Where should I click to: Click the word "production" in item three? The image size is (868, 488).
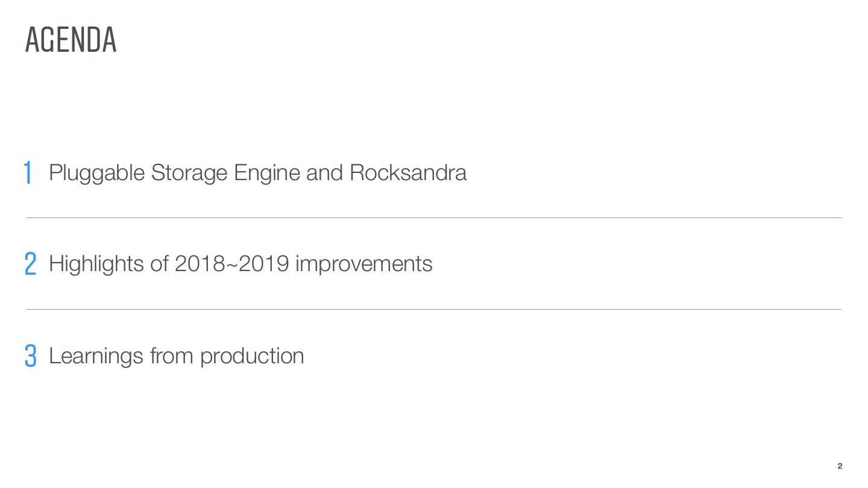252,356
